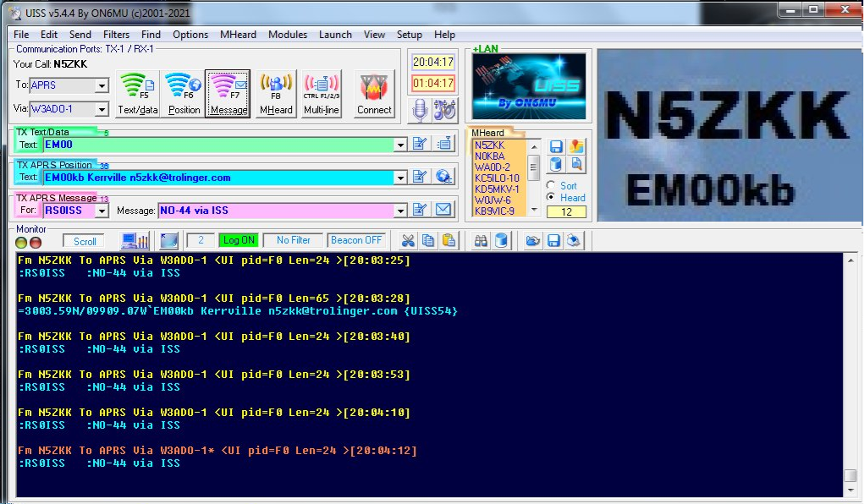Click the transmit text list icon
864x504 pixels.
click(443, 145)
